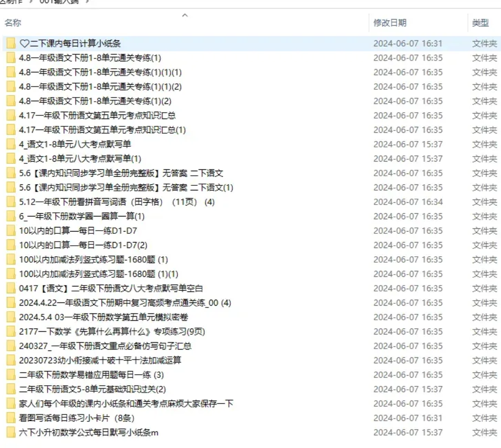
Task: Select name 4.8一年级语文下册1-8单元通关专练(1)(1)(1)
Action: click(100, 72)
